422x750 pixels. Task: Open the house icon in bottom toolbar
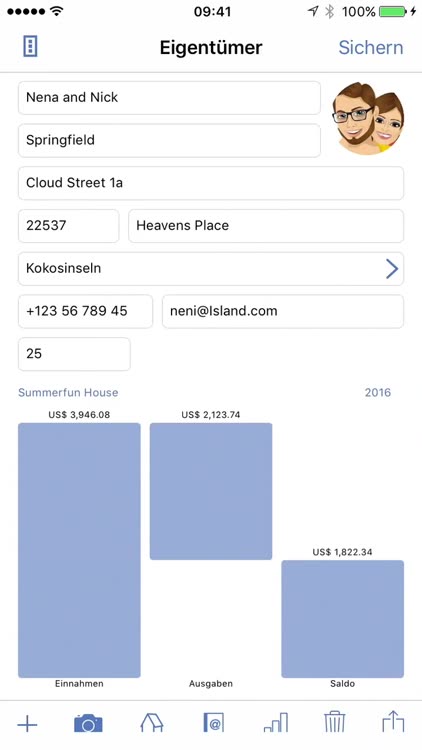(x=152, y=723)
